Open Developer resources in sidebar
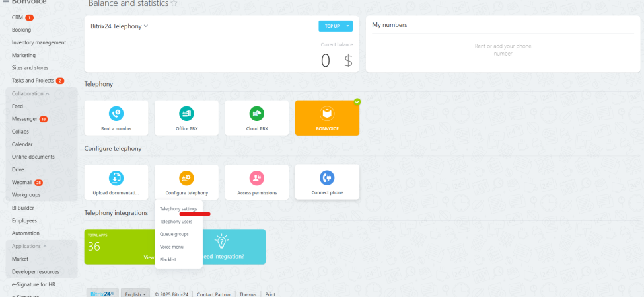The height and width of the screenshot is (297, 644). [35, 271]
